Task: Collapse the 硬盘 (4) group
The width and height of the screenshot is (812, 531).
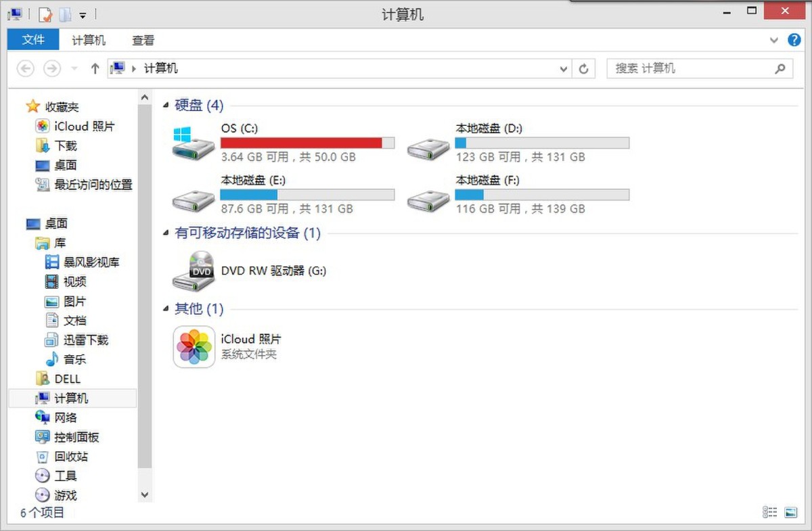Action: coord(166,106)
